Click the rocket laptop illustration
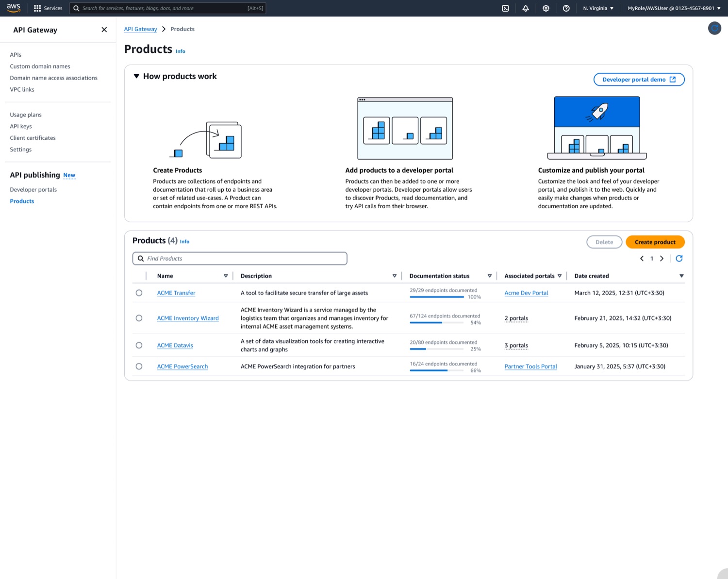Image resolution: width=728 pixels, height=579 pixels. 597,128
